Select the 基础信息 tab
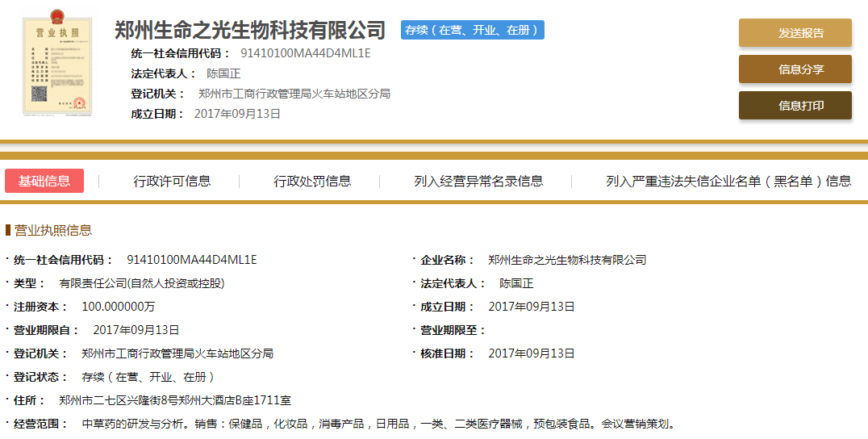The height and width of the screenshot is (439, 868). [44, 181]
